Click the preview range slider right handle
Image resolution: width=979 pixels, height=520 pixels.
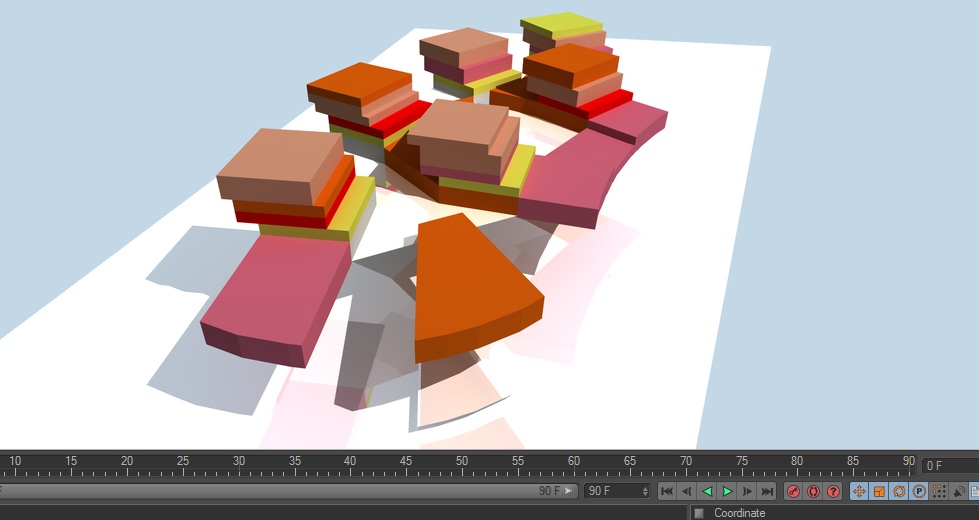[568, 491]
